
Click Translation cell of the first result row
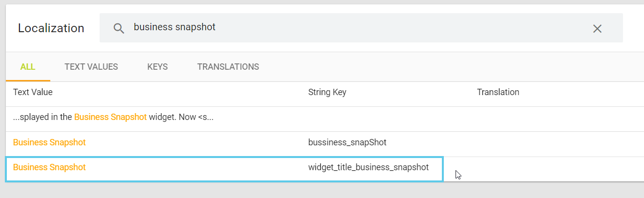tap(537, 118)
